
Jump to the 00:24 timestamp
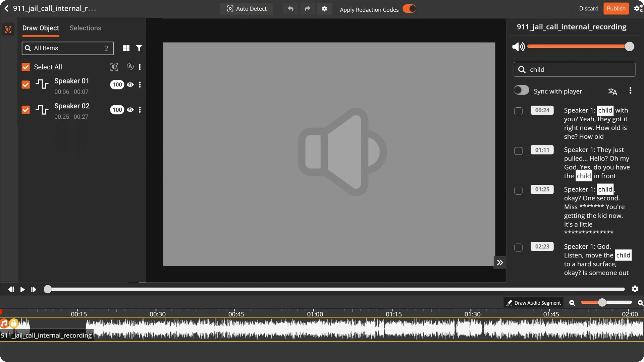tap(542, 110)
